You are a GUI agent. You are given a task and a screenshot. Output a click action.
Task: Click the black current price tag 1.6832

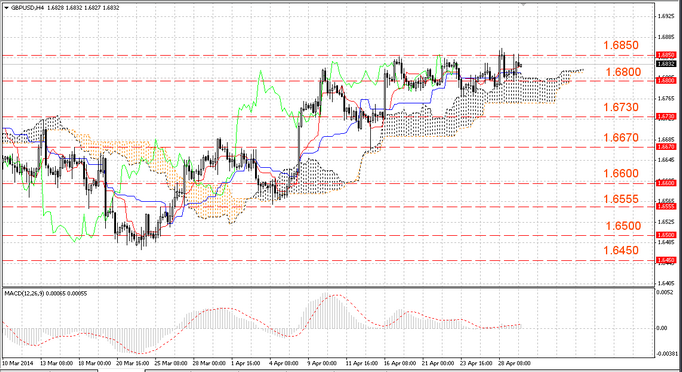click(x=665, y=64)
